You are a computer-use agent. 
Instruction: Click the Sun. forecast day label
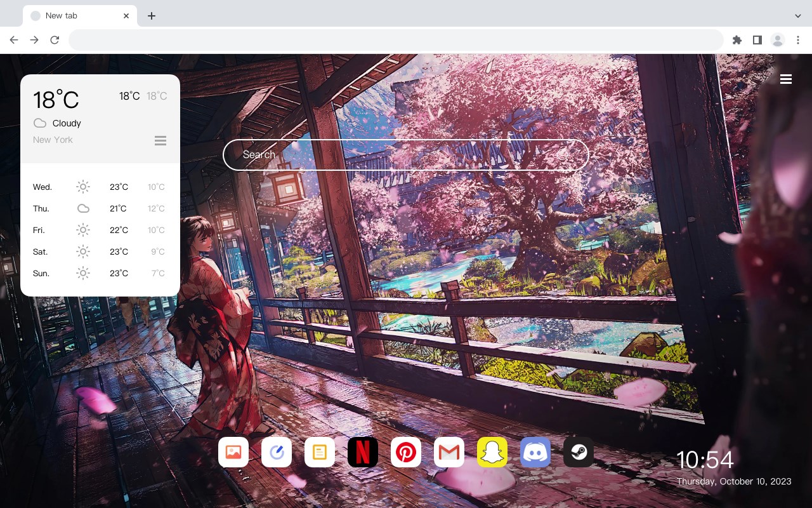click(41, 273)
